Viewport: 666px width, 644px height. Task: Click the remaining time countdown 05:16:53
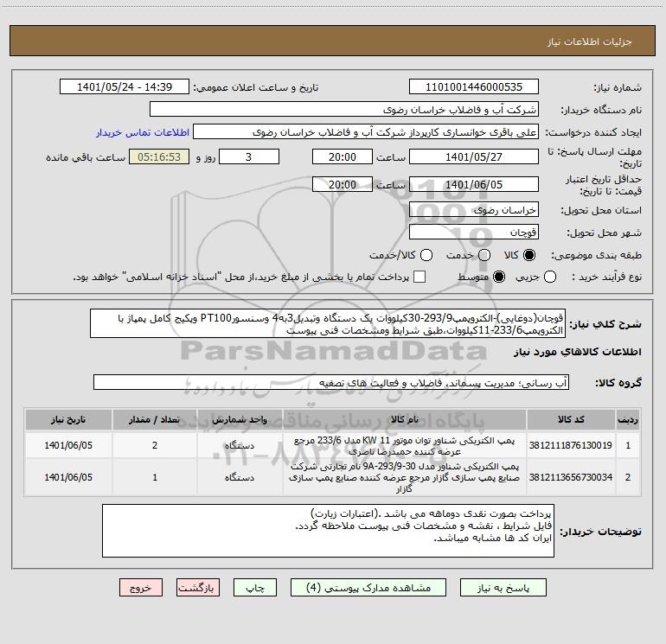[159, 156]
